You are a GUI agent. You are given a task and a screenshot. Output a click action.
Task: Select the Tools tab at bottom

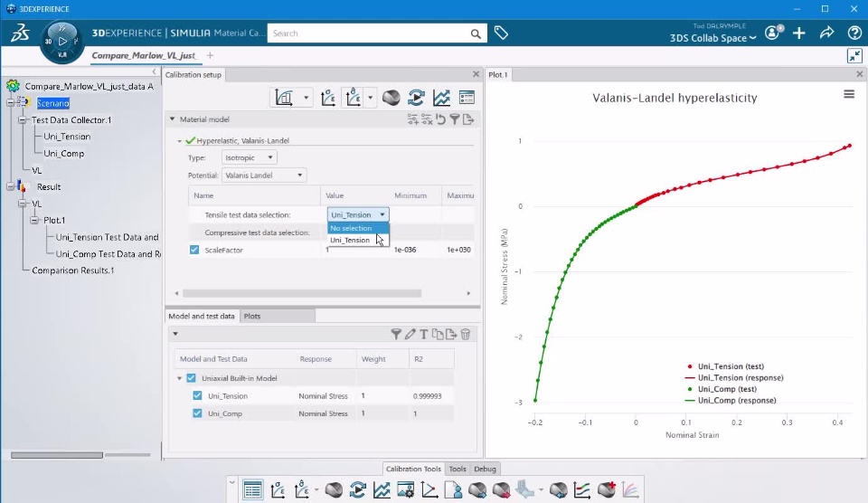pos(458,469)
